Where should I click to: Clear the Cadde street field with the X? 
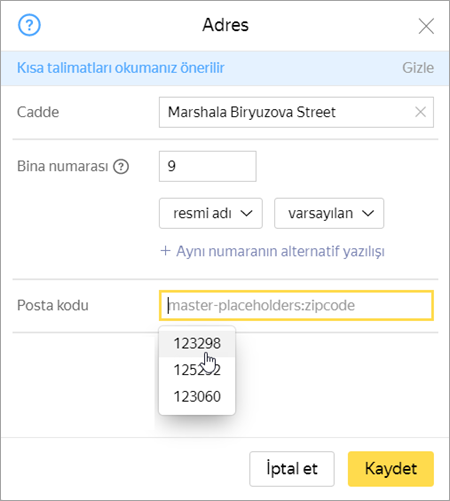click(x=421, y=112)
